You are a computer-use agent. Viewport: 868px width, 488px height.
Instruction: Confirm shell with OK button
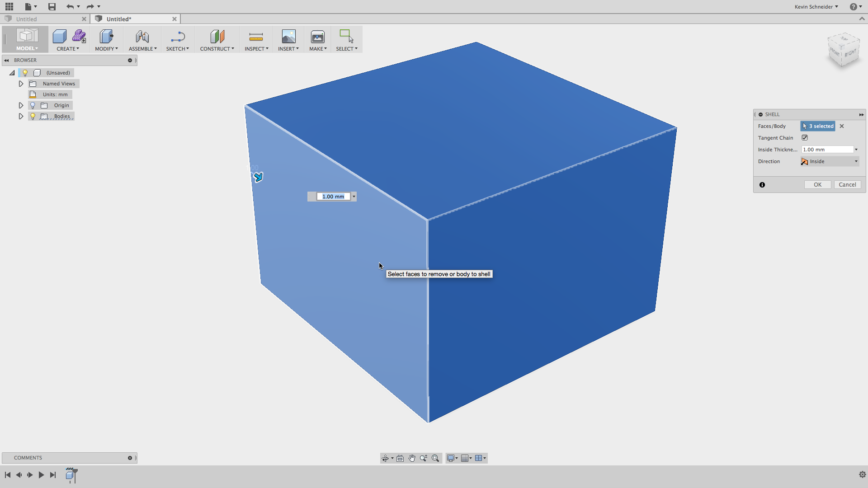pyautogui.click(x=817, y=184)
